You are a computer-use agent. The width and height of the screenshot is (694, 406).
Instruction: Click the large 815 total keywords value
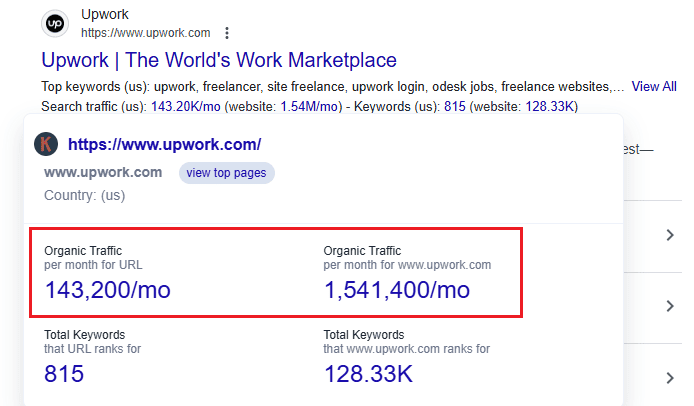point(64,374)
